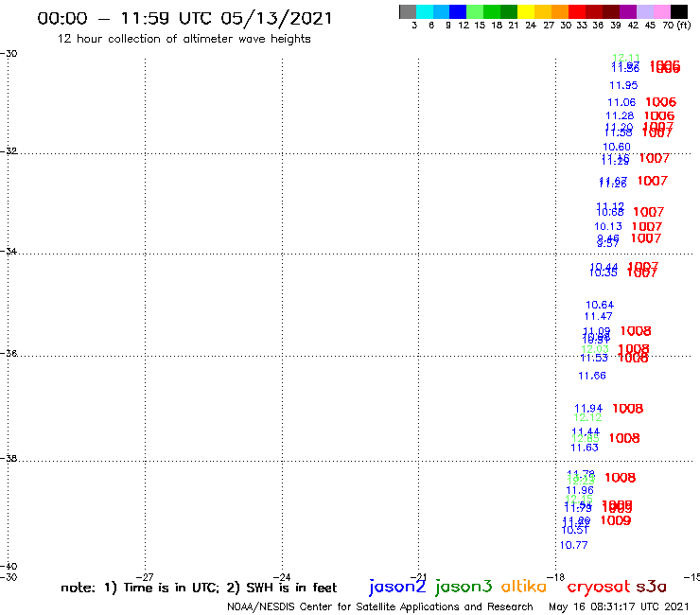Click the subtitle '12 hour collection of altimeter wave heights'
The width and height of the screenshot is (700, 615).
click(x=184, y=39)
